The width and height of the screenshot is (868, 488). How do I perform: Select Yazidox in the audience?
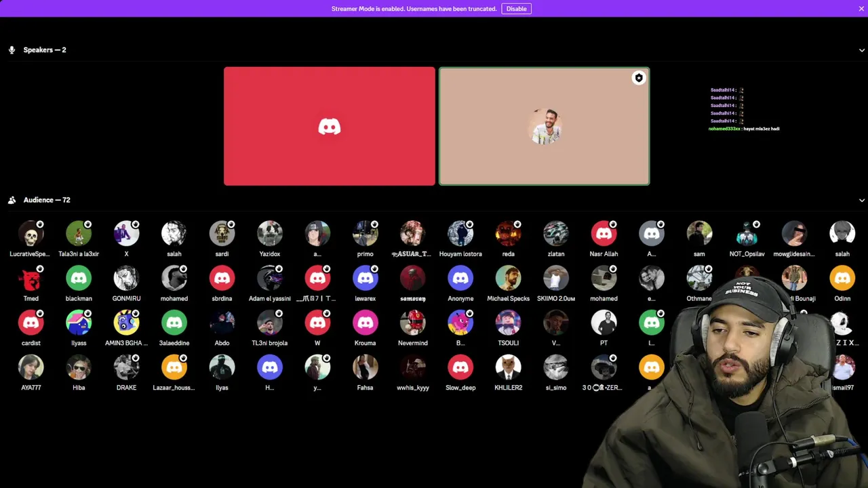[270, 233]
